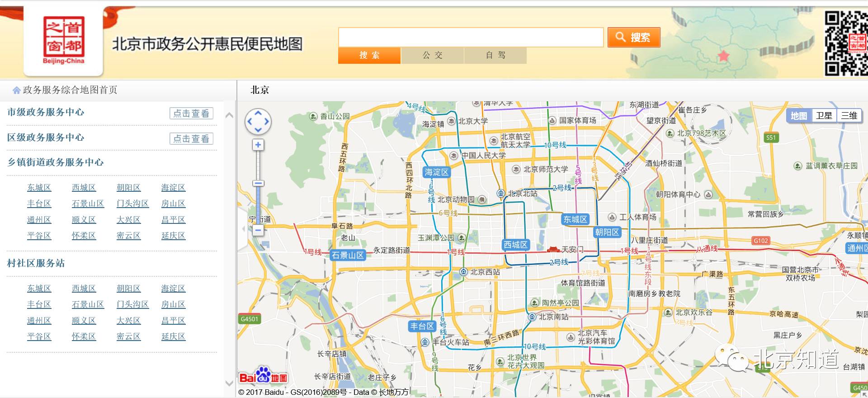Image resolution: width=868 pixels, height=398 pixels.
Task: Open 通州区 under 村社区服务站
Action: (x=39, y=321)
